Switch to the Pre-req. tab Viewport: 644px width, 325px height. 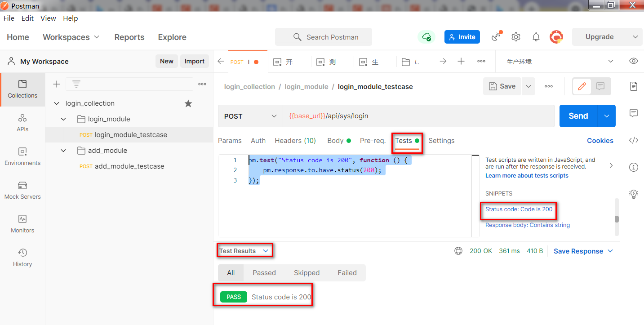click(x=373, y=141)
